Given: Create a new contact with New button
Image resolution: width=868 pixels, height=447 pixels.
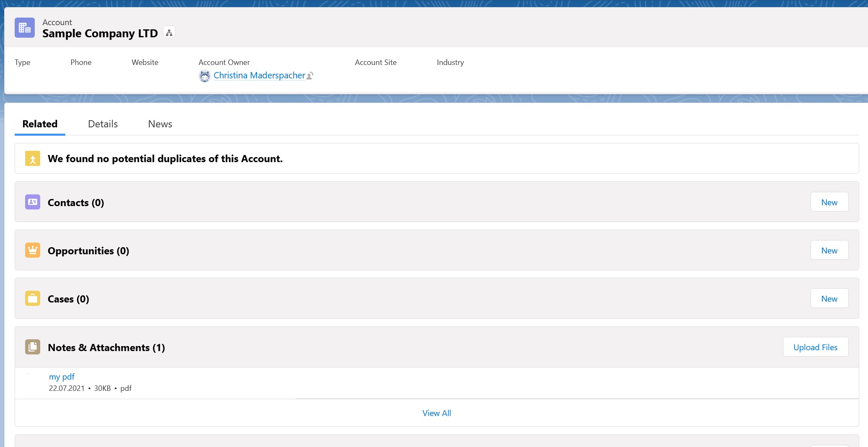Looking at the screenshot, I should point(829,202).
